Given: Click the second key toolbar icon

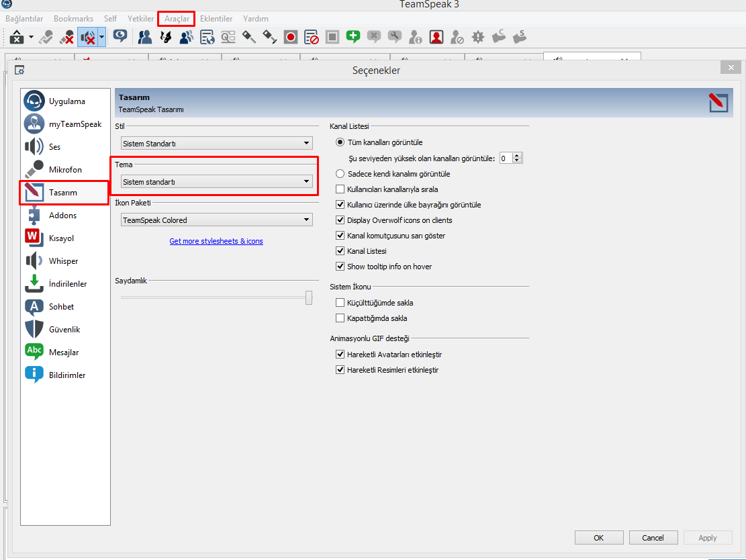Looking at the screenshot, I should click(x=270, y=37).
